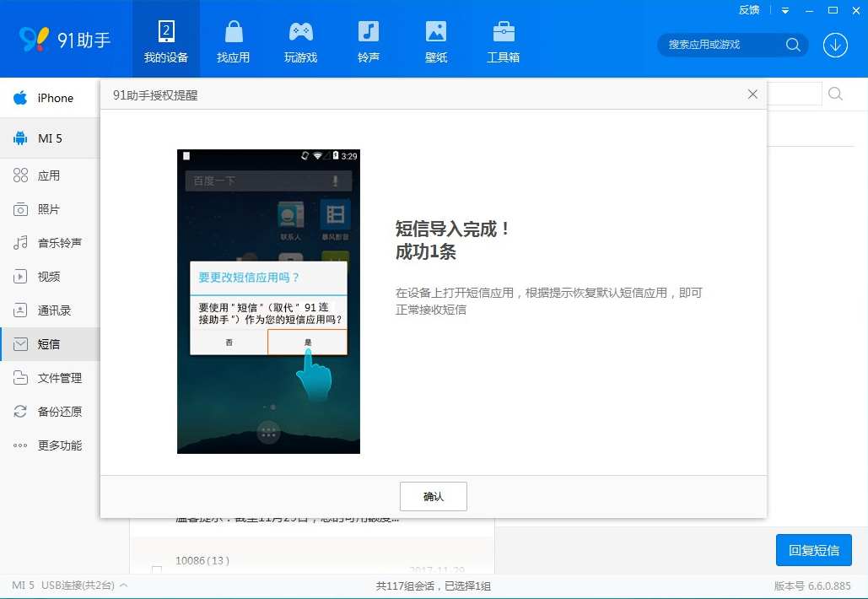Open 备份还原 backup restore in sidebar

point(50,412)
